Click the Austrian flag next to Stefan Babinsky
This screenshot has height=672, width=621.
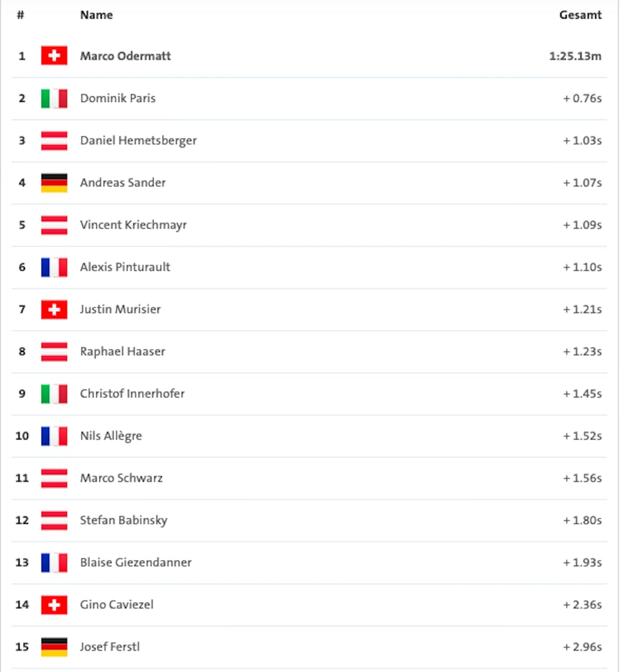click(x=54, y=520)
